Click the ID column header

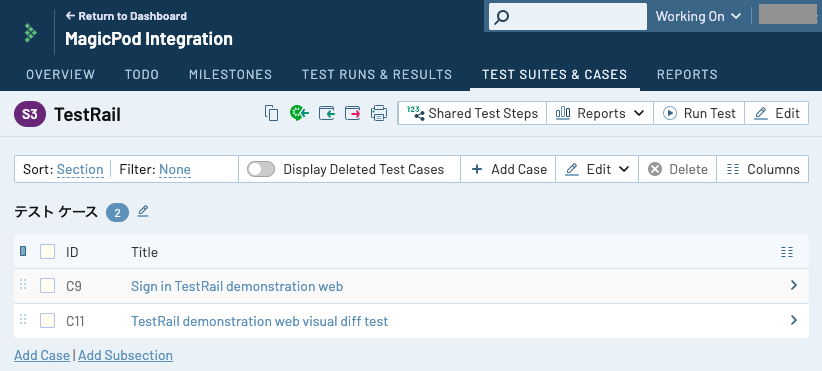tap(72, 252)
